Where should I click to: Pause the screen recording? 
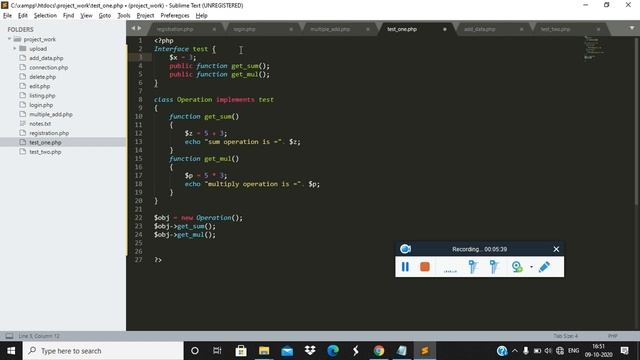[x=405, y=267]
